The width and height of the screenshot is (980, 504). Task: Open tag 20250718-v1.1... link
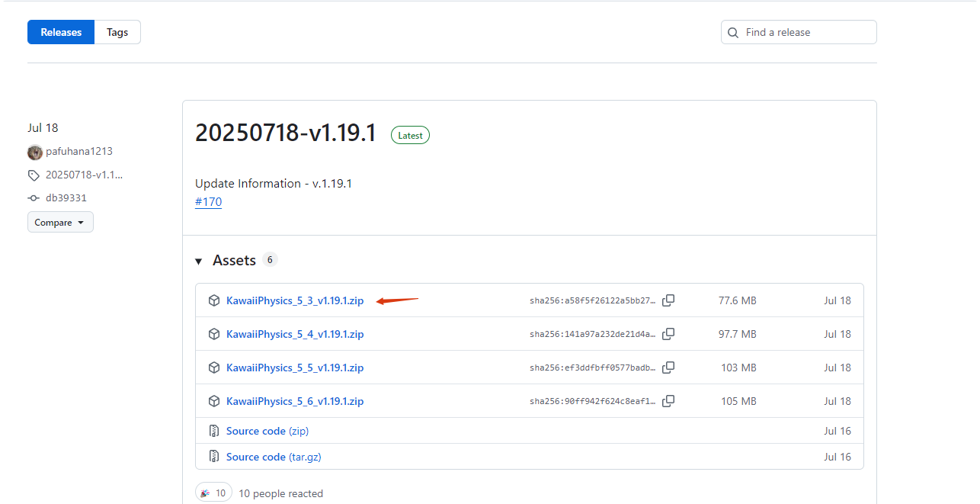tap(84, 175)
